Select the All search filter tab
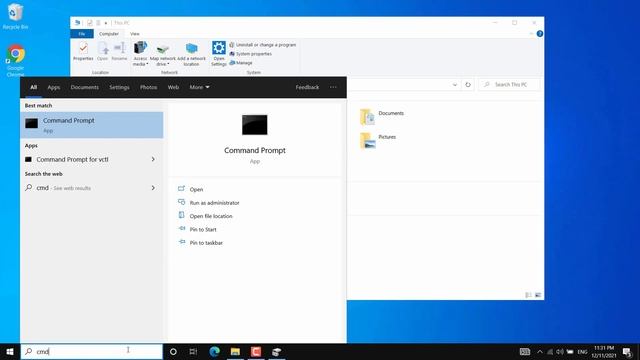Screen dimensions: 640x360 point(33,87)
